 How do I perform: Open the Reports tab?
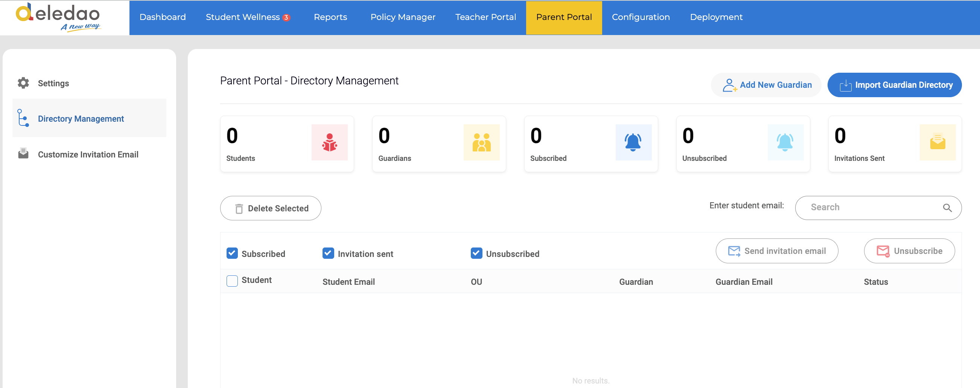[330, 17]
